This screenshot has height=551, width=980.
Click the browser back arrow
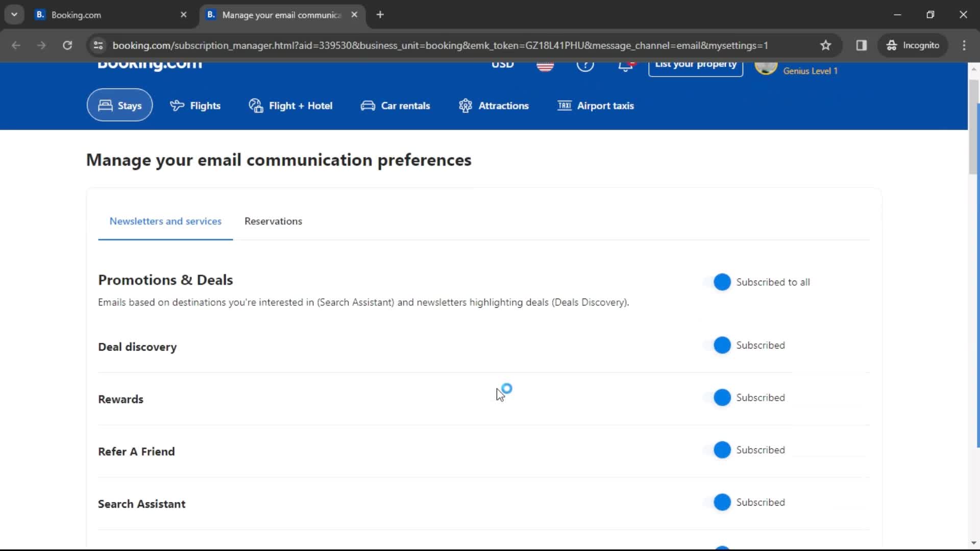pos(16,45)
